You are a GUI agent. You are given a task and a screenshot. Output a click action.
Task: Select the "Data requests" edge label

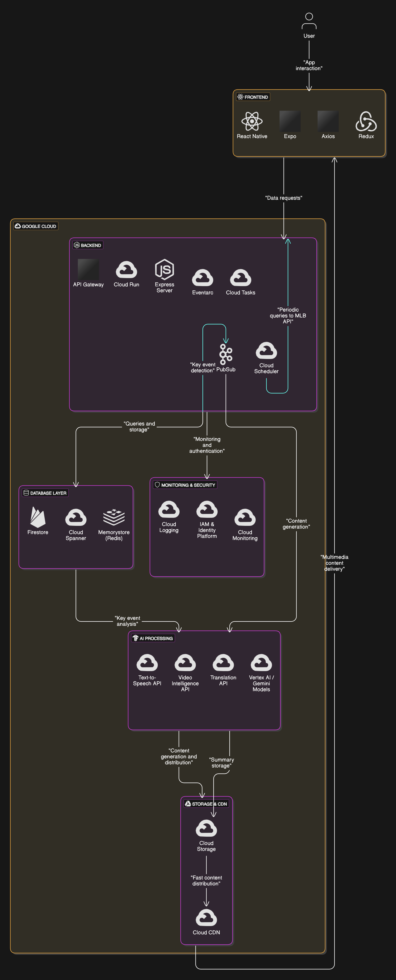click(x=284, y=198)
